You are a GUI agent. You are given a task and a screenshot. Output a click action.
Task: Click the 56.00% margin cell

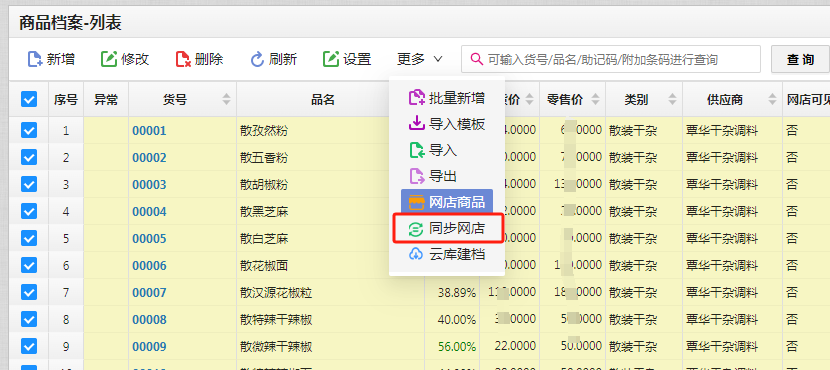[x=452, y=347]
